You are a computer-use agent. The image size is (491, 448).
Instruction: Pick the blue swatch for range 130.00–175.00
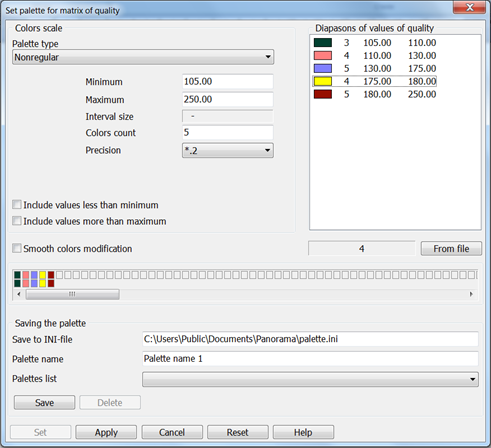click(323, 69)
